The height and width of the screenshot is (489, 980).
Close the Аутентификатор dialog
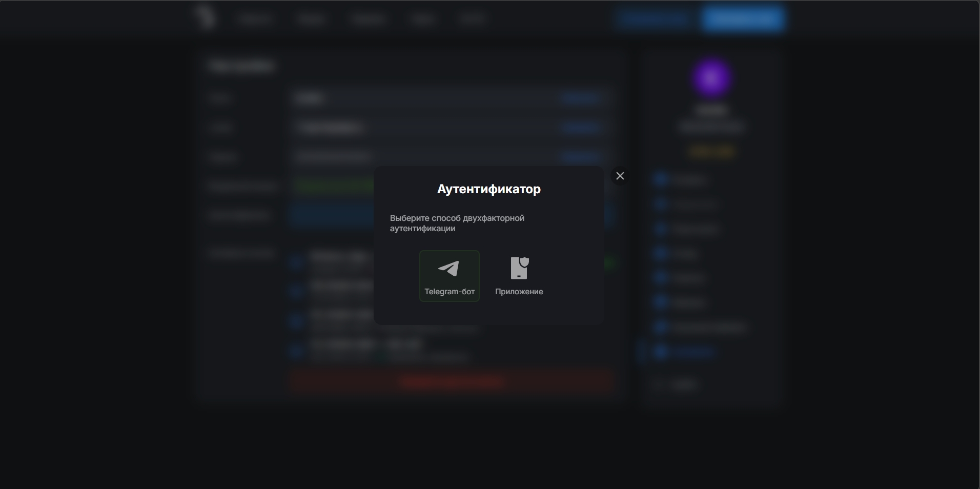[x=620, y=176]
